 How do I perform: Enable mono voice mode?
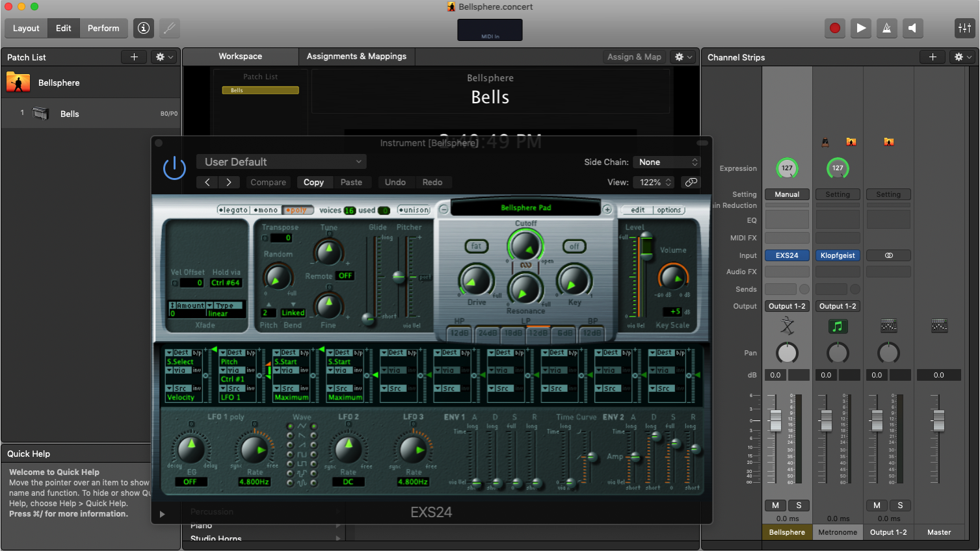click(x=266, y=210)
